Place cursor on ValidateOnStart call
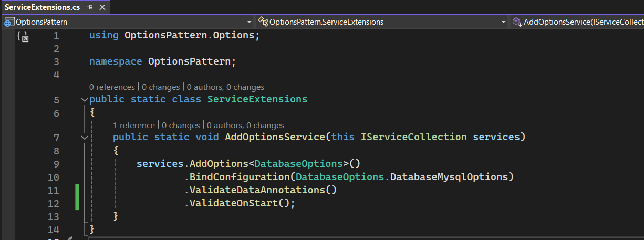Viewport: 644px width, 240px height. point(233,203)
